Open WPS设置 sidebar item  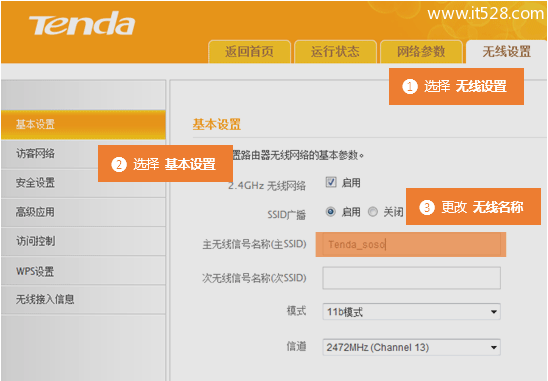[x=83, y=271]
